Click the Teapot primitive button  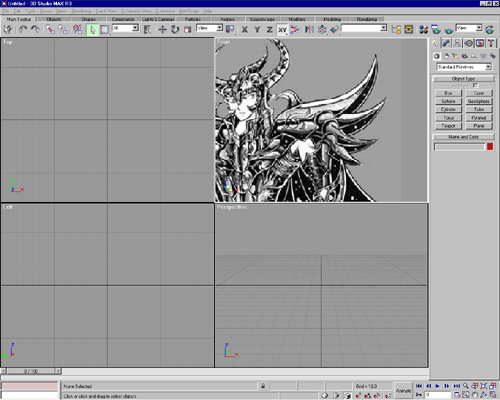coord(448,126)
